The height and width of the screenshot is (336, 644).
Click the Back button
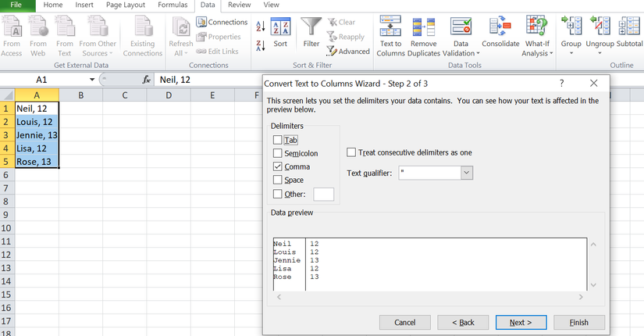click(x=463, y=323)
